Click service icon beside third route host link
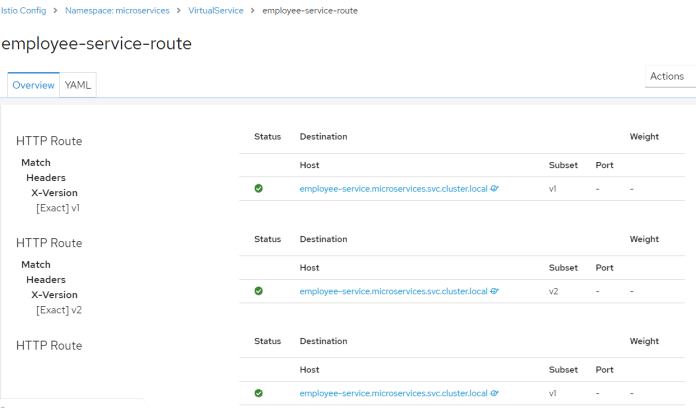 tap(494, 393)
